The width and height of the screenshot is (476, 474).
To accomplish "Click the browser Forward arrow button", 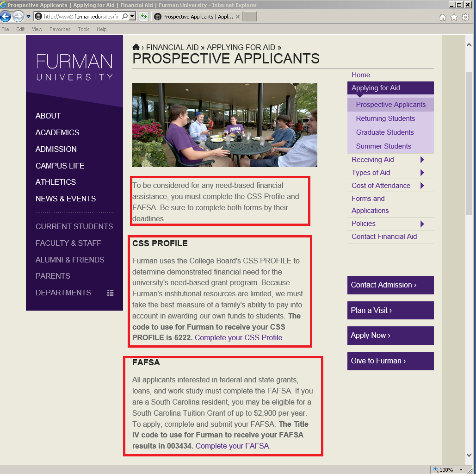I will coord(18,17).
